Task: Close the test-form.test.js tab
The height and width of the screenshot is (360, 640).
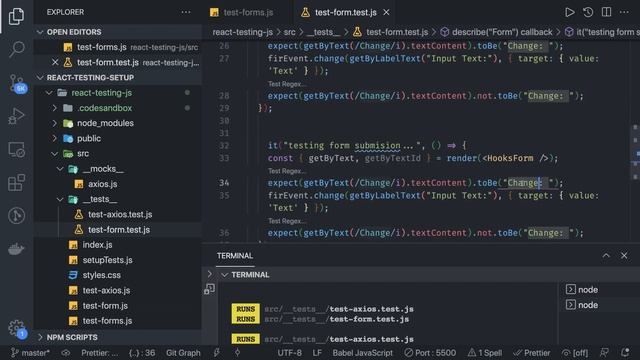Action: (386, 13)
